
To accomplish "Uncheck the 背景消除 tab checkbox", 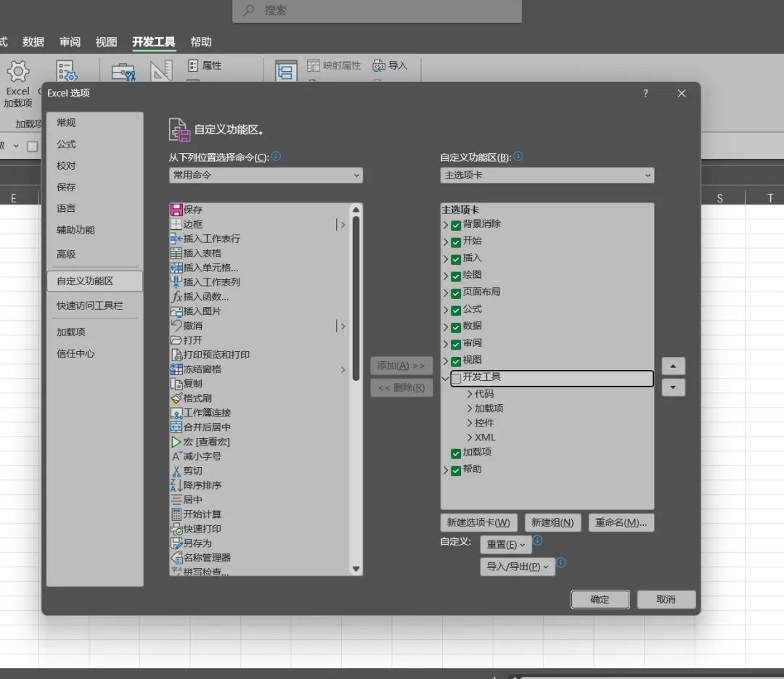I will [x=455, y=225].
